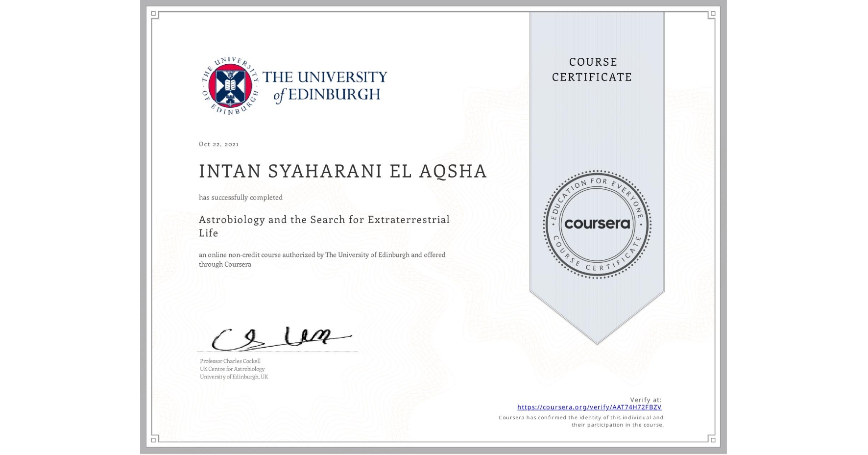868x455 pixels.
Task: Select the small square corner ornament at top left
Action: (x=153, y=14)
